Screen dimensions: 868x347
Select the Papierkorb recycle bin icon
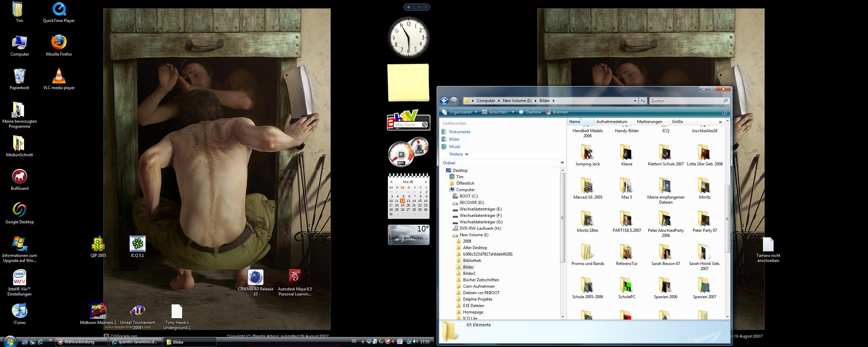coord(19,79)
